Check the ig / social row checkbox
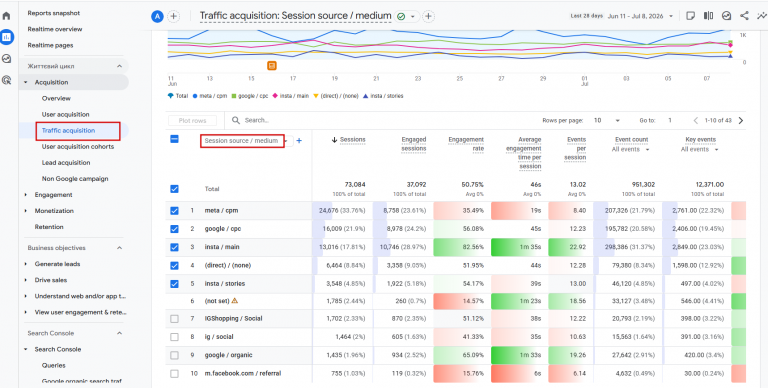 click(x=174, y=337)
